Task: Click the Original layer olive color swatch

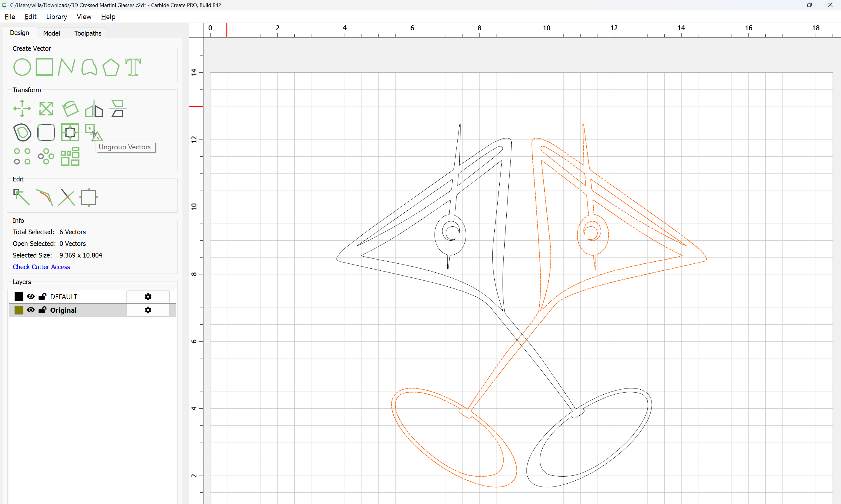Action: pos(19,310)
